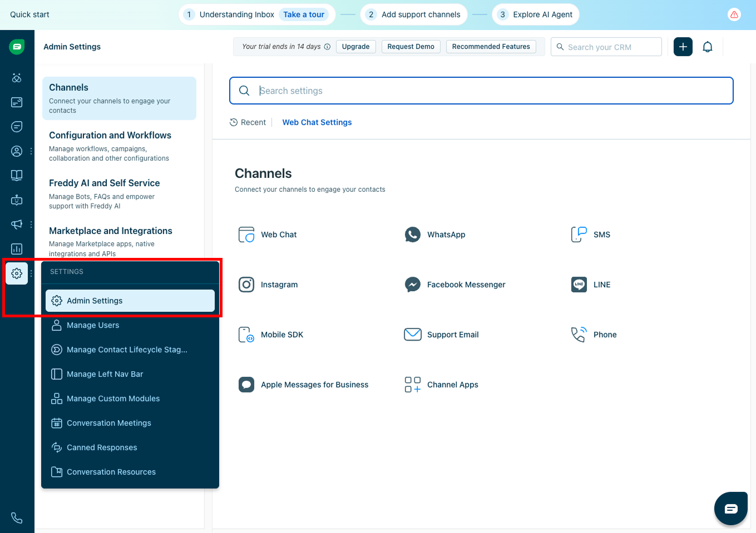Viewport: 756px width, 533px height.
Task: Open Canned Responses menu item
Action: [130, 447]
